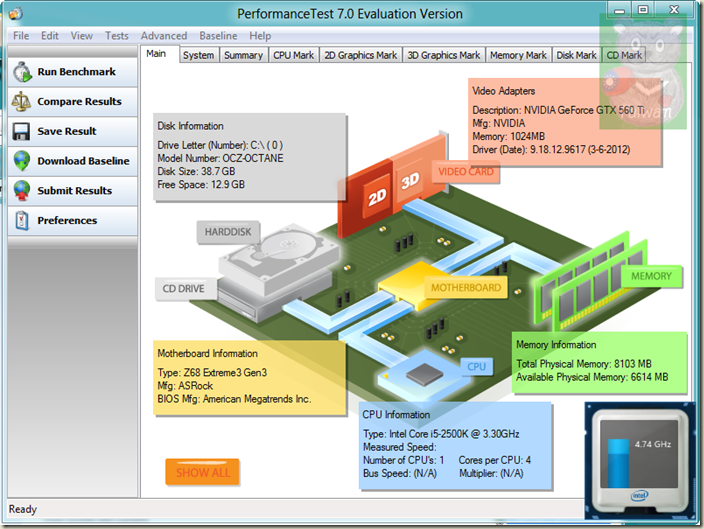Click the Submit Results button
This screenshot has width=704, height=529.
(x=73, y=191)
